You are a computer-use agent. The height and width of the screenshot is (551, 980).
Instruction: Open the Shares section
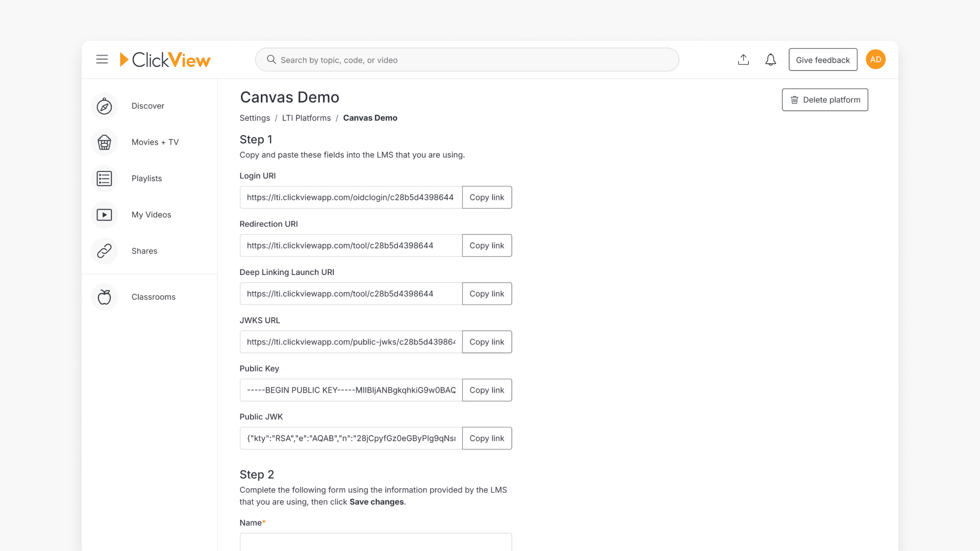(x=144, y=251)
